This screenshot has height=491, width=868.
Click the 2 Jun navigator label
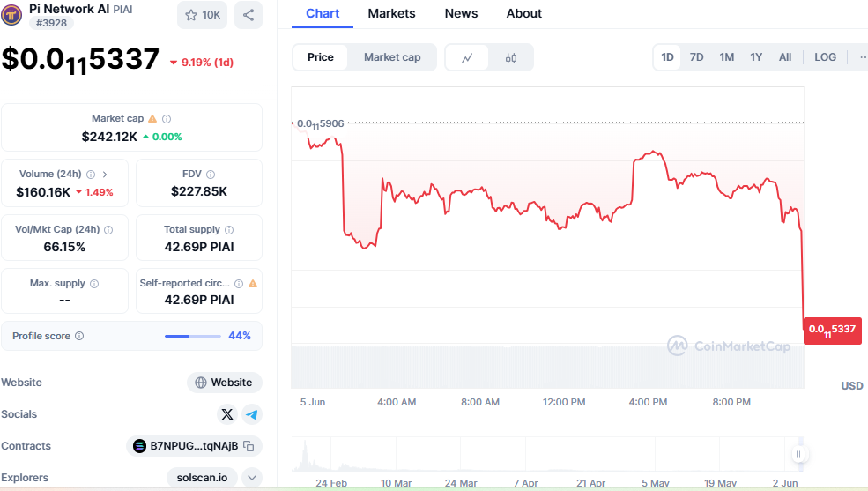coord(785,483)
